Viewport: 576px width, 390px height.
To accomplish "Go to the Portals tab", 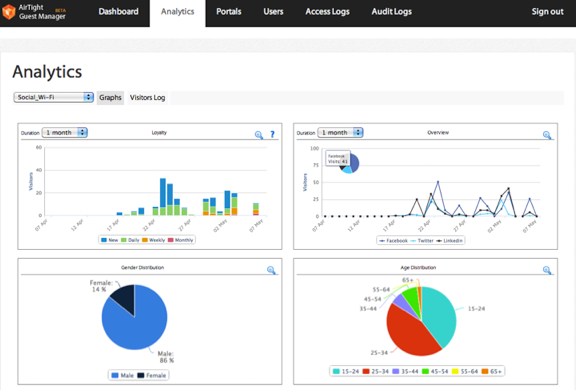I will click(228, 12).
